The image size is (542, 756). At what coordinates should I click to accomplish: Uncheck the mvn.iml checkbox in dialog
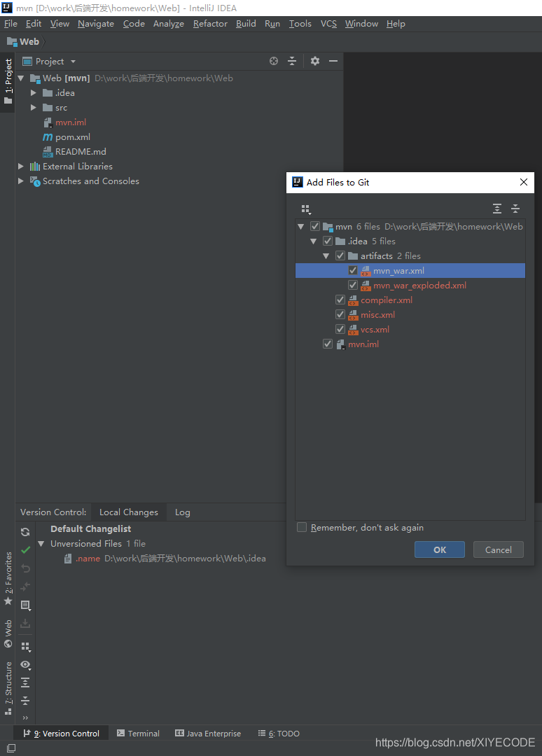click(x=328, y=344)
